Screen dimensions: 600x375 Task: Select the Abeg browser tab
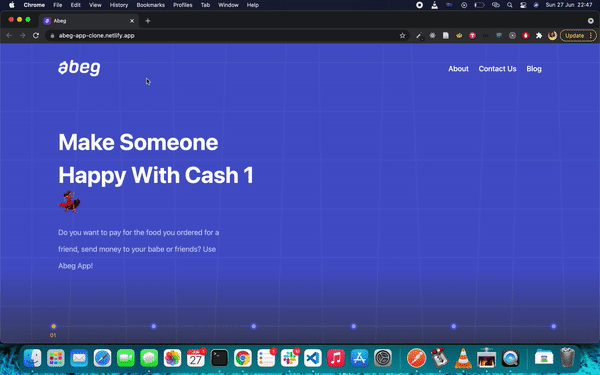tap(89, 21)
